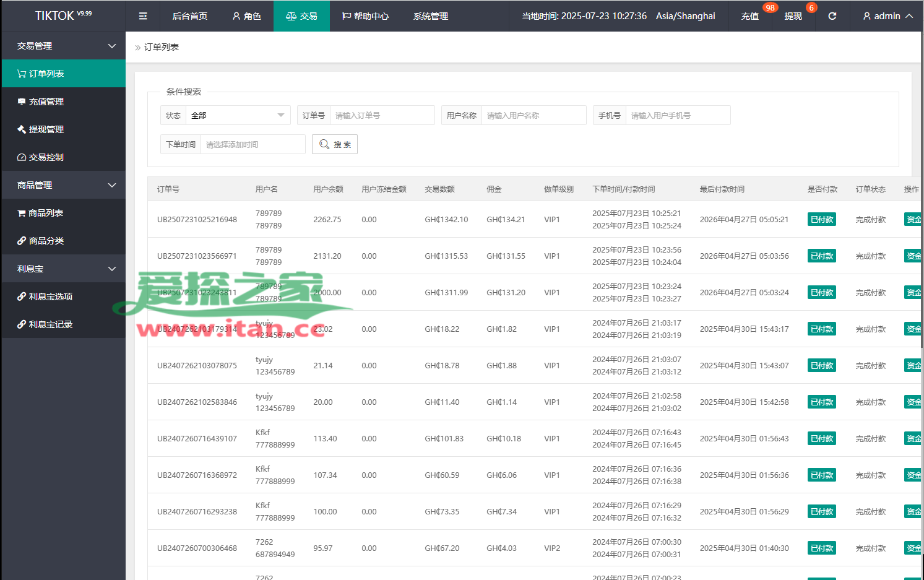Image resolution: width=924 pixels, height=580 pixels.
Task: Click 已付款 badge for order UB2507231023566971
Action: click(x=822, y=256)
